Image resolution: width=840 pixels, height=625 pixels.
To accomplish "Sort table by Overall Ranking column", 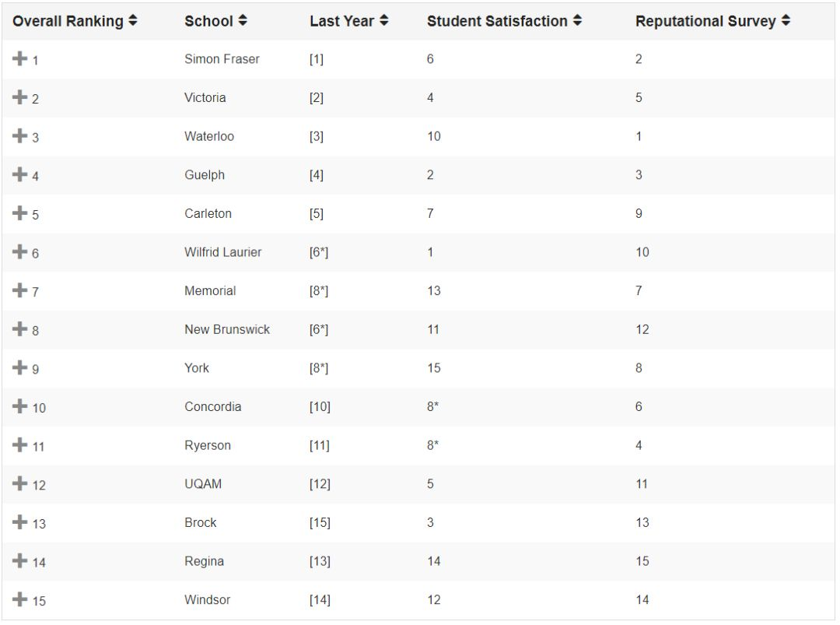I will pyautogui.click(x=133, y=22).
